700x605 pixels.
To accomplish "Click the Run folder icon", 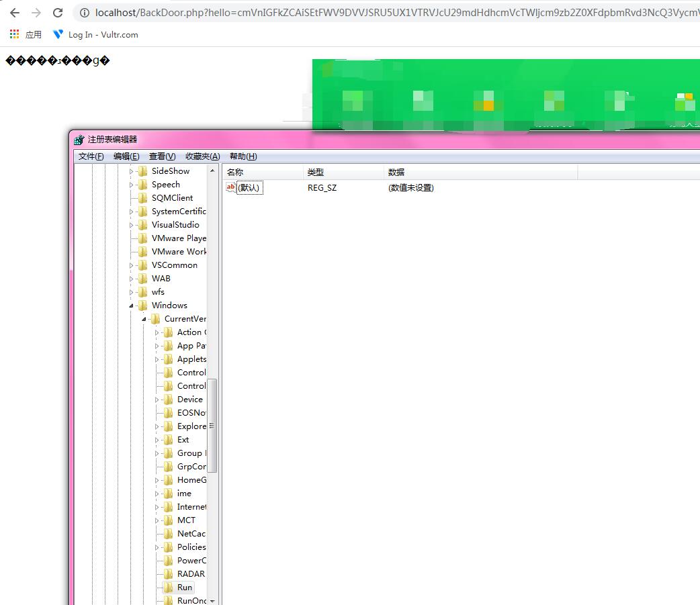I will click(169, 587).
